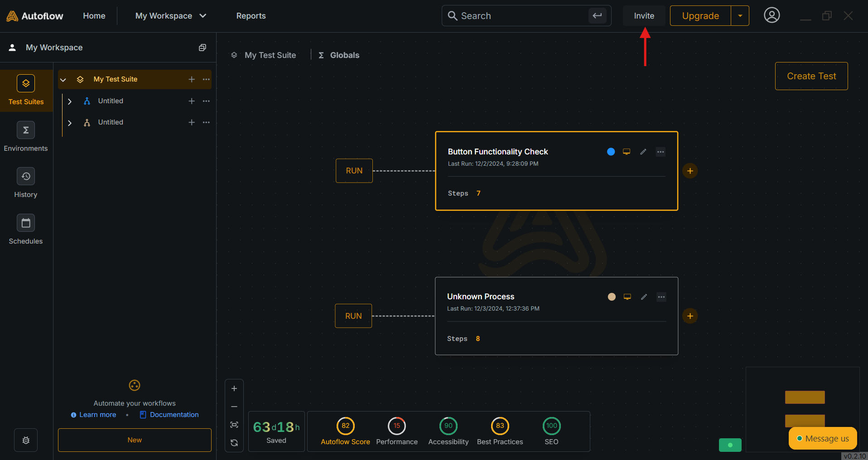Run the Unknown Process test
The height and width of the screenshot is (460, 868).
pos(353,316)
